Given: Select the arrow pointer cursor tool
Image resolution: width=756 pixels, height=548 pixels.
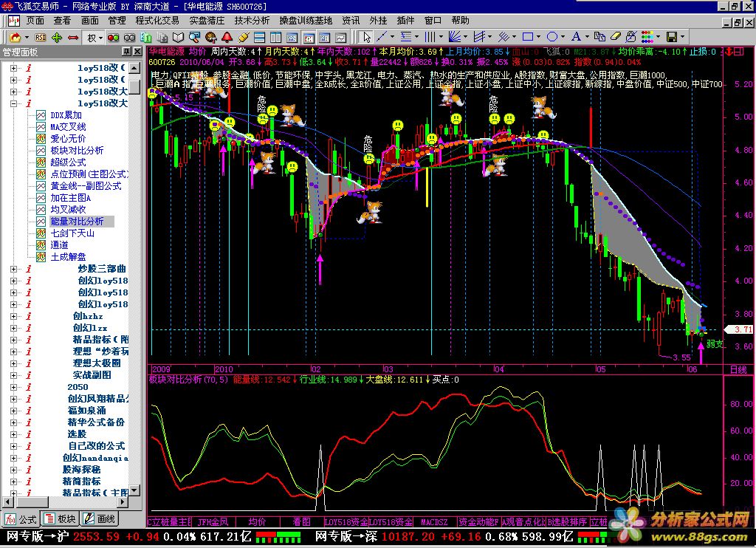Looking at the screenshot, I should coord(367,37).
